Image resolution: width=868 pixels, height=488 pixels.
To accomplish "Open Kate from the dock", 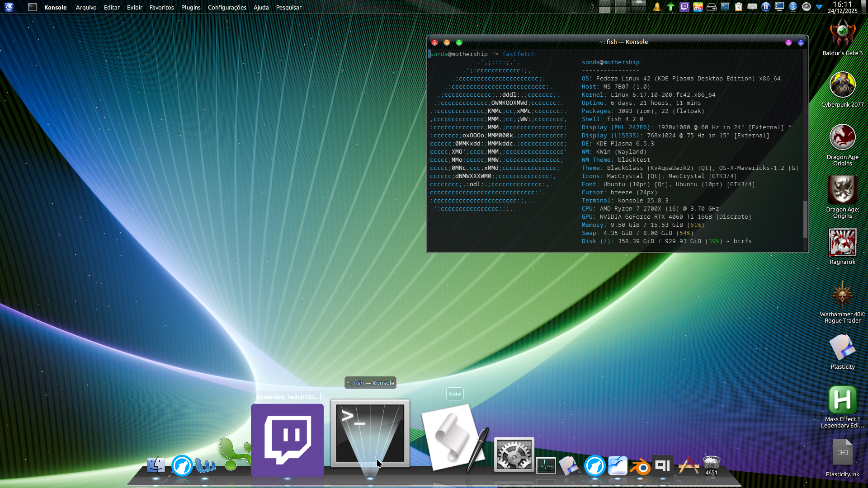I will (453, 437).
